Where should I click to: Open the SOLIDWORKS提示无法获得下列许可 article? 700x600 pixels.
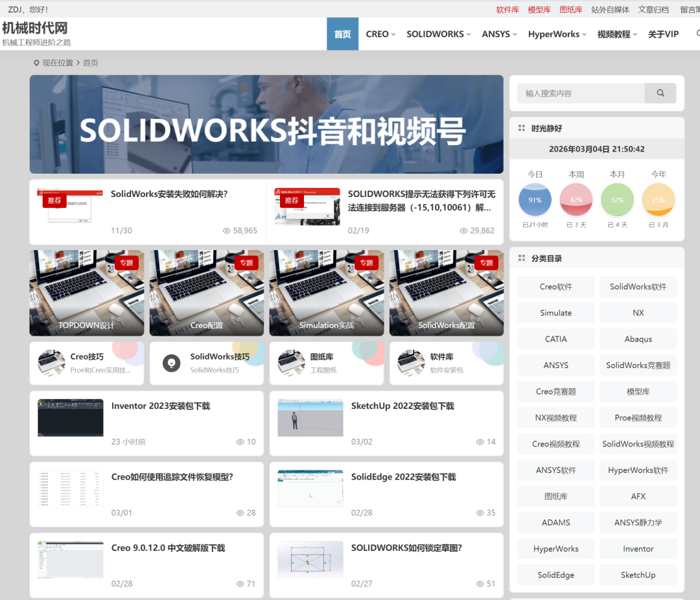point(421,200)
